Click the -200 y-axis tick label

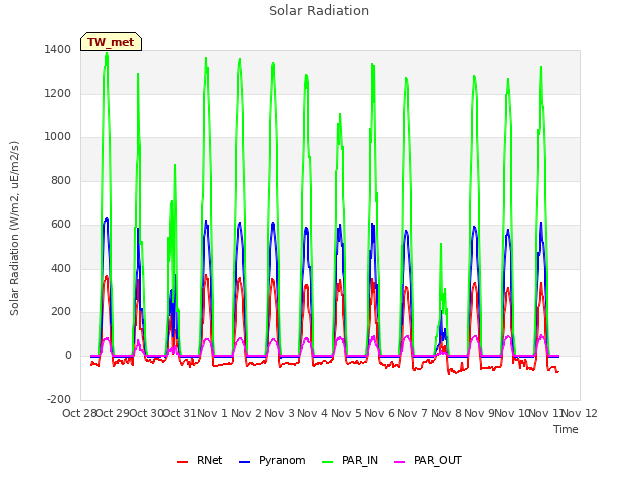pyautogui.click(x=59, y=399)
